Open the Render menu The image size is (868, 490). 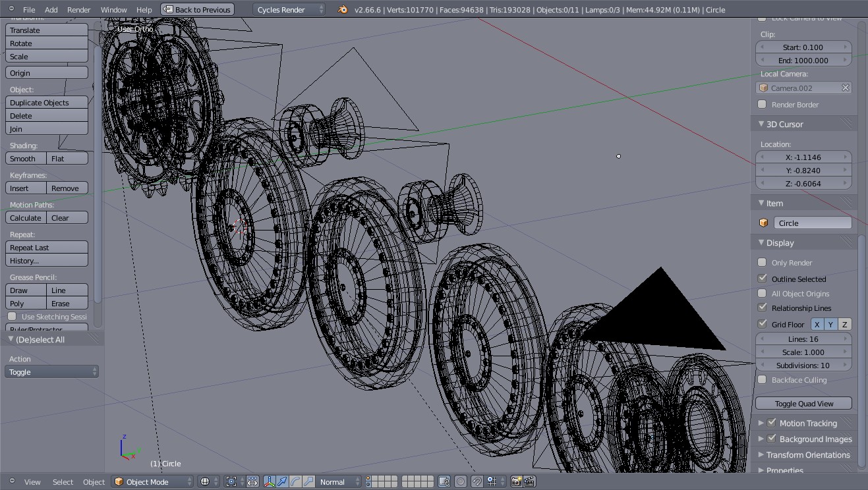point(78,10)
